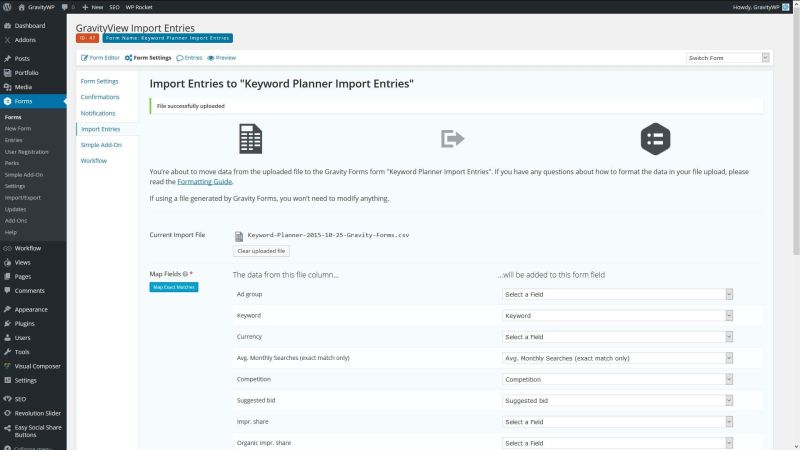800x450 pixels.
Task: Open the Organic impr. share mapping dropdown
Action: [617, 443]
